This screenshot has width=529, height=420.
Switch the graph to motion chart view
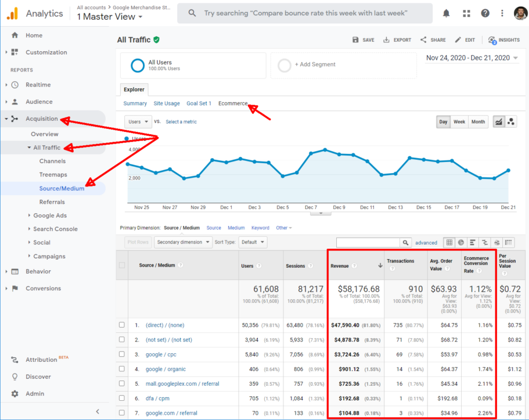coord(512,121)
